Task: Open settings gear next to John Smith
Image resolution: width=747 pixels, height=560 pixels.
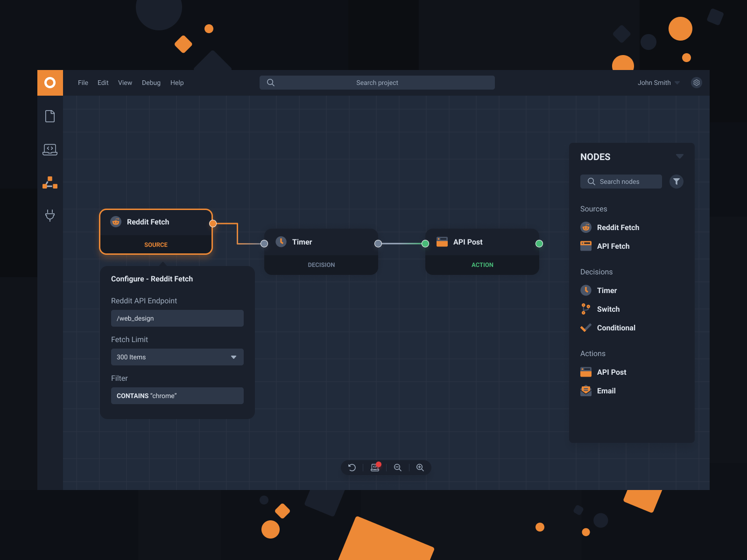Action: [x=697, y=83]
